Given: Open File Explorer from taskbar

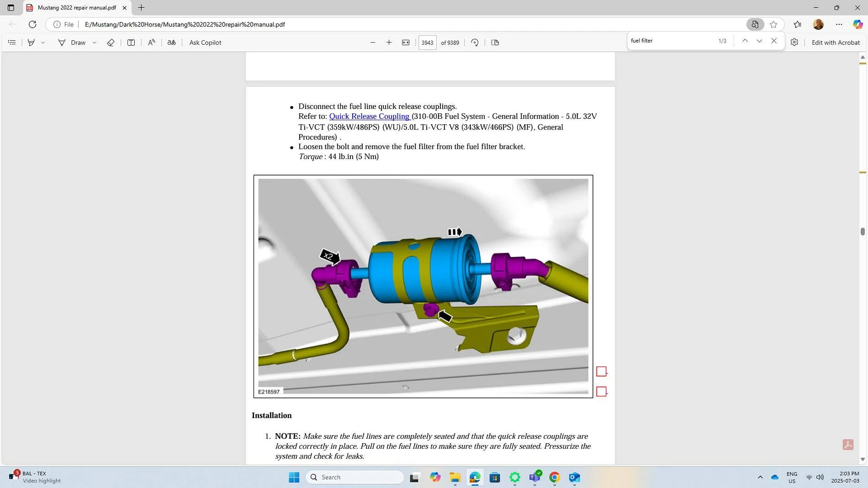Looking at the screenshot, I should click(455, 477).
